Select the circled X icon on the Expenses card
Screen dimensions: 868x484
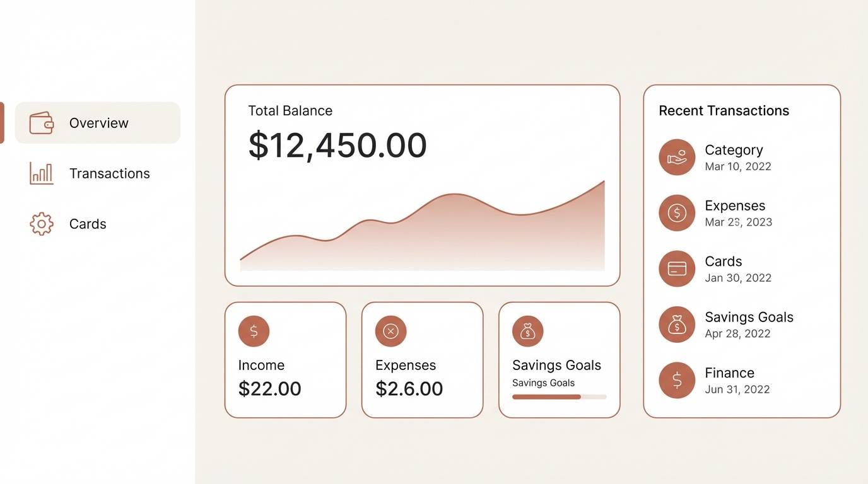point(390,331)
